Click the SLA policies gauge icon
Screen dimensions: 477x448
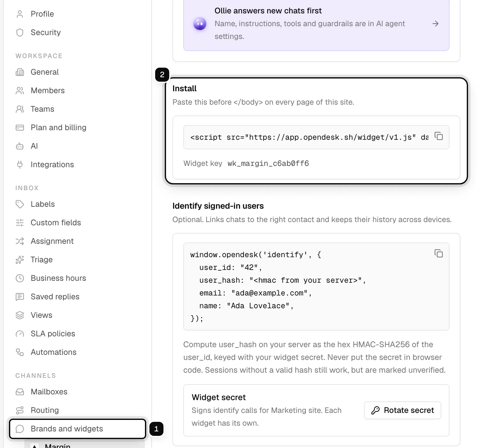(20, 334)
